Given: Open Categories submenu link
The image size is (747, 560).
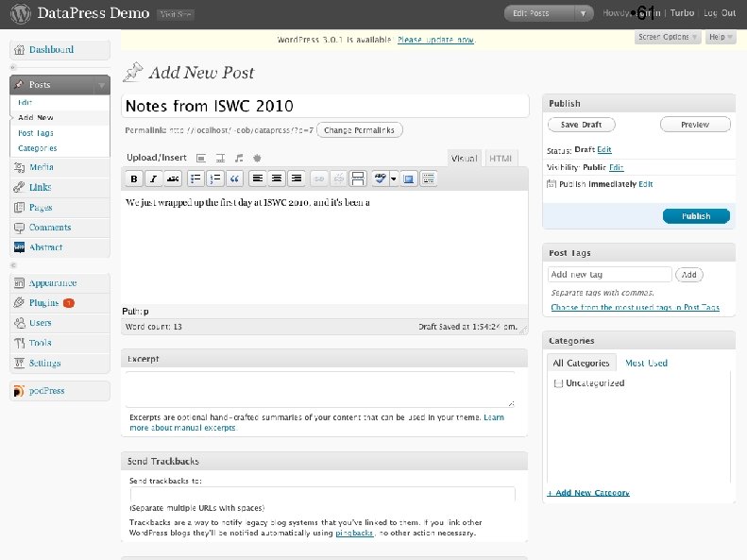Looking at the screenshot, I should click(38, 148).
